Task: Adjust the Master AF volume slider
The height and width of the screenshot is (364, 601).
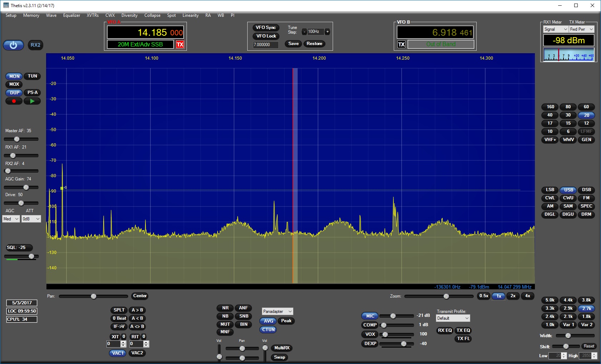Action: point(17,139)
